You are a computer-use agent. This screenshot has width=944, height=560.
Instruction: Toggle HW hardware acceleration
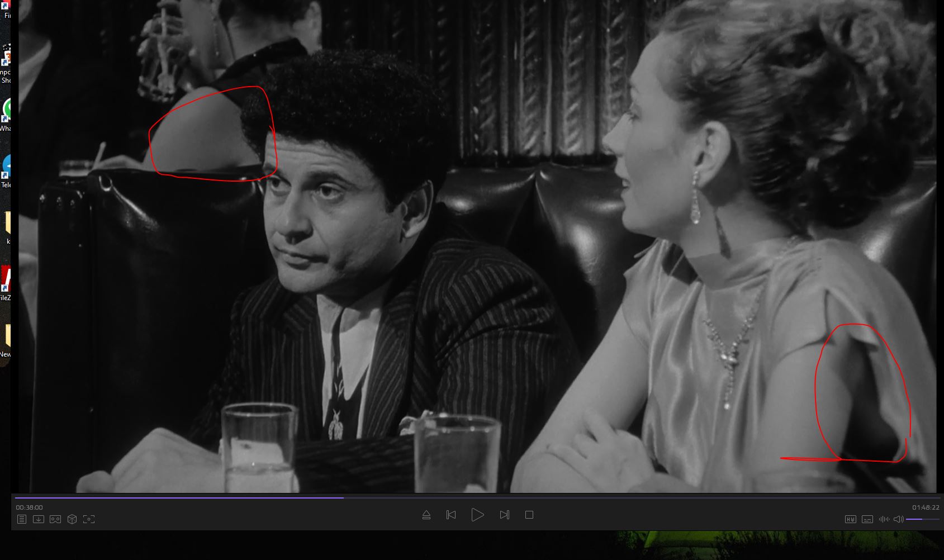[x=850, y=519]
